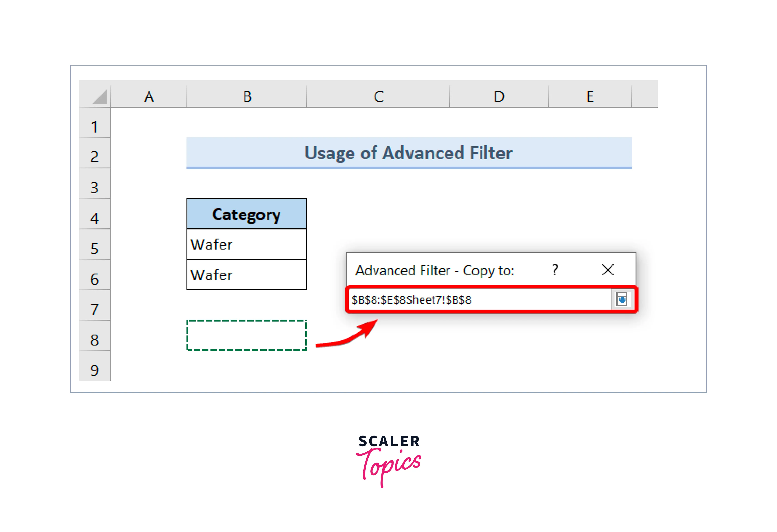Select the first Wafer cell in row 5

coord(246,245)
